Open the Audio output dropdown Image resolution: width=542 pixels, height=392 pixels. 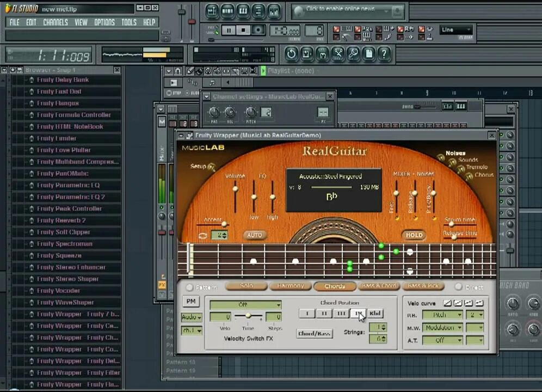tap(192, 317)
